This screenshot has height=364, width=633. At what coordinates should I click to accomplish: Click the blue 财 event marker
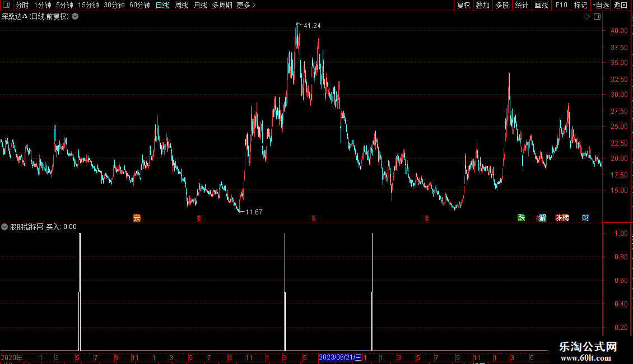coord(585,217)
